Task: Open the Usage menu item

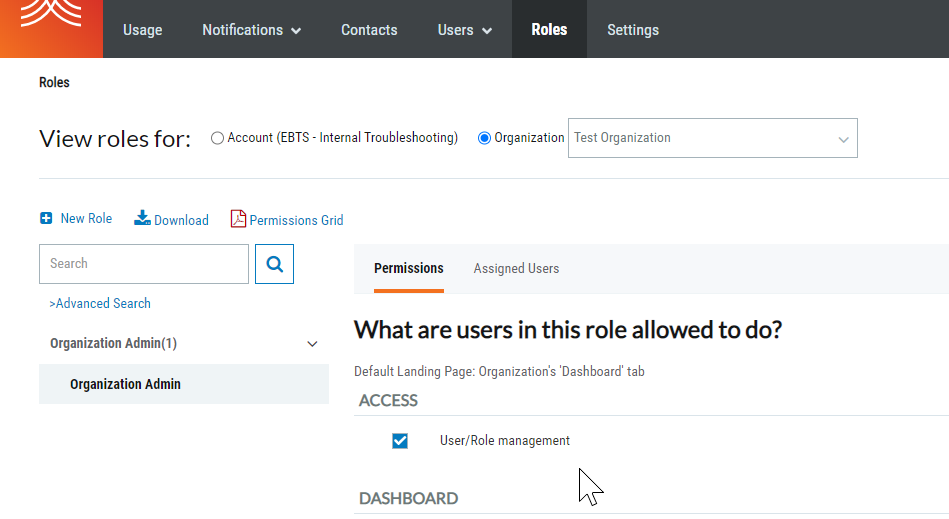Action: [143, 30]
